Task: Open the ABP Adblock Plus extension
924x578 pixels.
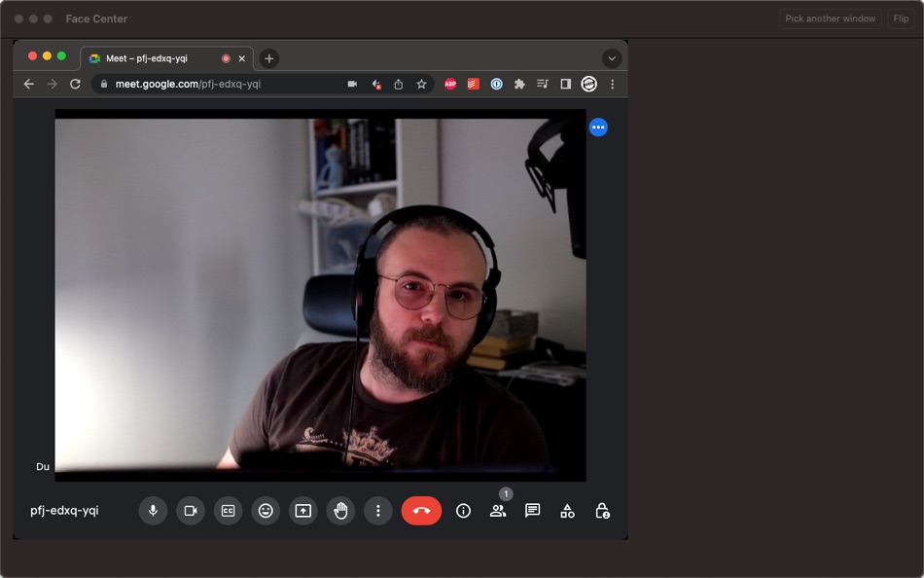Action: (450, 85)
